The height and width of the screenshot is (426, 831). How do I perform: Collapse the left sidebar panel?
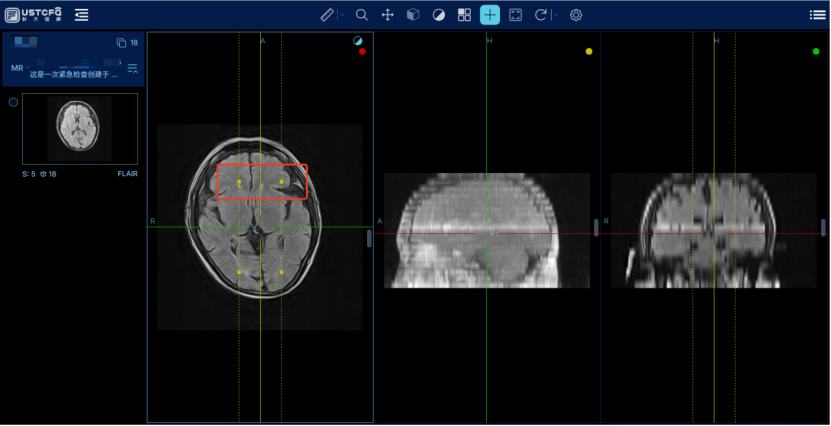[x=81, y=15]
